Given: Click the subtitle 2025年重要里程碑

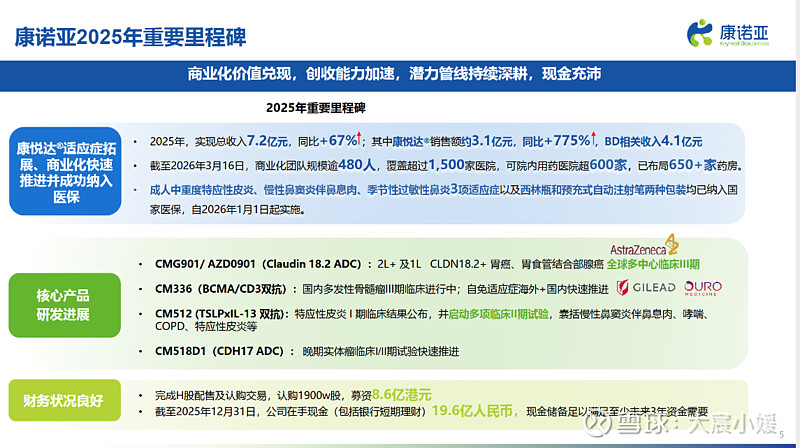Looking at the screenshot, I should [316, 108].
